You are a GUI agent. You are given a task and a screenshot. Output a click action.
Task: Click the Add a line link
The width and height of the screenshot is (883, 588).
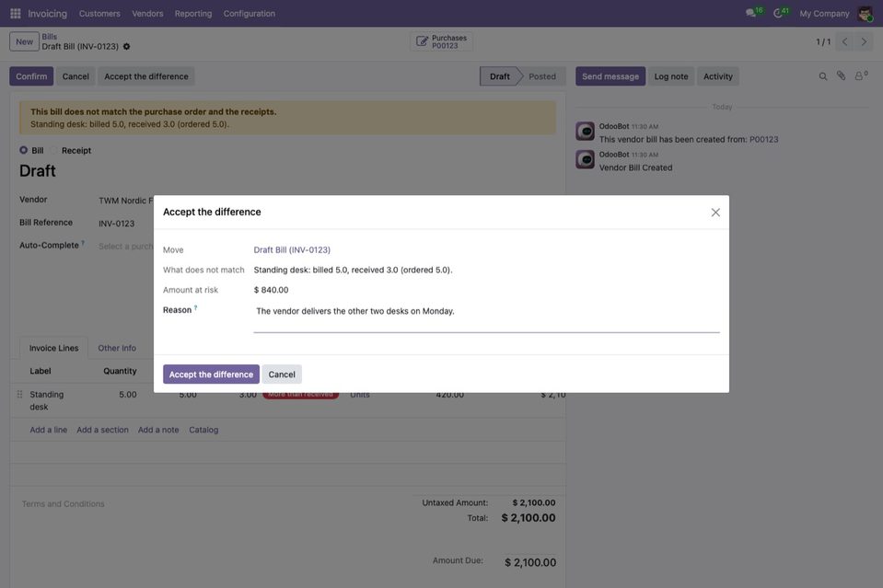[x=49, y=430]
